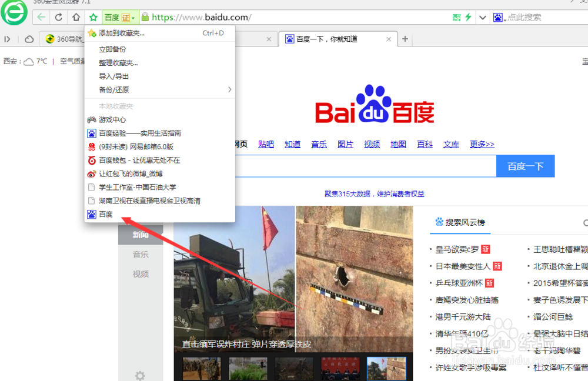Click the sidebar toggle icon left of tabs
Image resolution: width=588 pixels, height=381 pixels.
point(7,39)
